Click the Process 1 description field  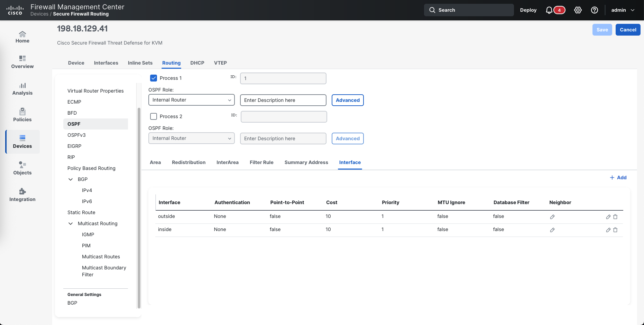(283, 100)
